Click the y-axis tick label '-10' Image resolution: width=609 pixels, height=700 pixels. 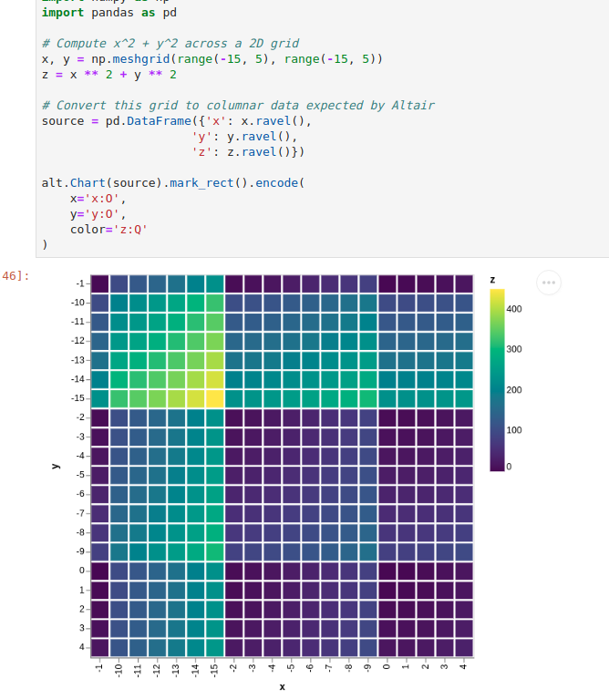point(77,303)
